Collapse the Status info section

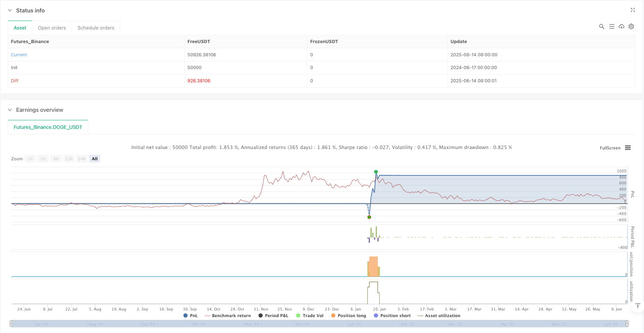click(10, 10)
